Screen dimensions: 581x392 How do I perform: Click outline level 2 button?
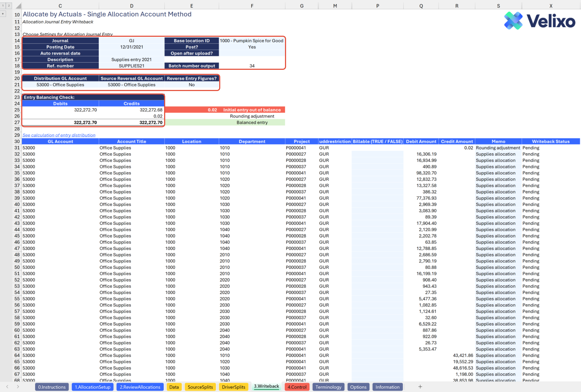9,6
